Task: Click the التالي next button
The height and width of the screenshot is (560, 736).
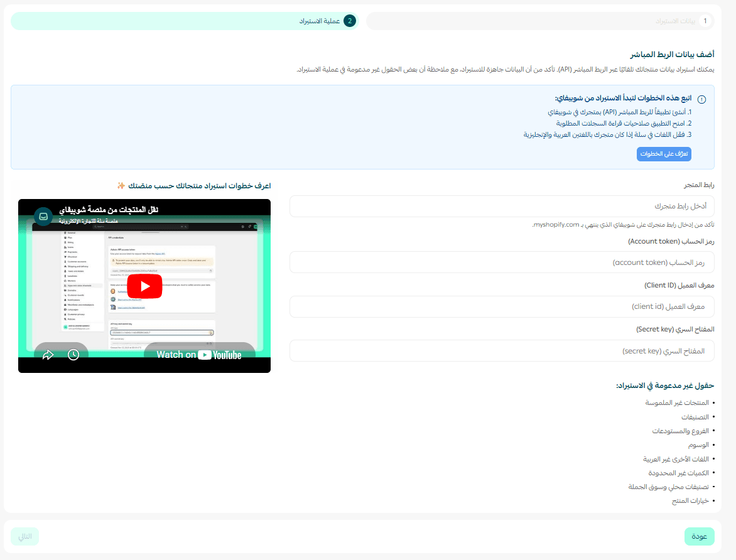Action: click(x=25, y=537)
